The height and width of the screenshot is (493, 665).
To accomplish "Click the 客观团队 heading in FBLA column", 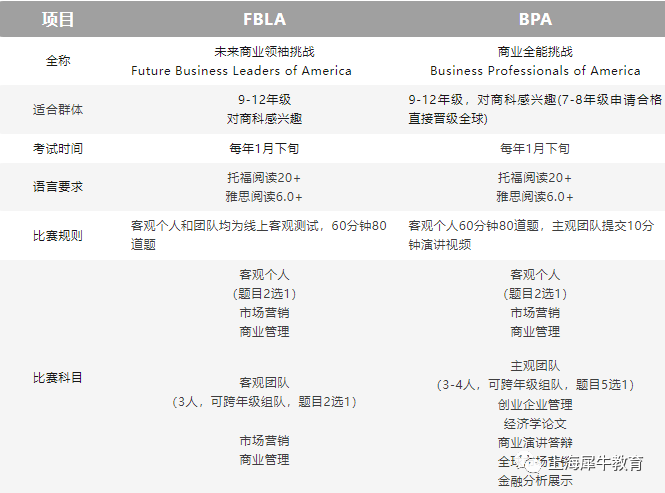I will tap(264, 383).
